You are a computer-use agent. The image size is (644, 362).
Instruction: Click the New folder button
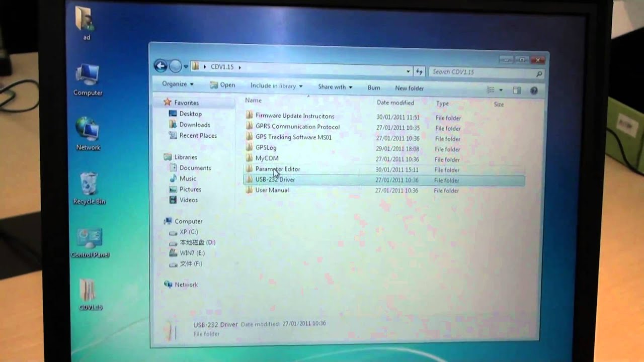409,88
